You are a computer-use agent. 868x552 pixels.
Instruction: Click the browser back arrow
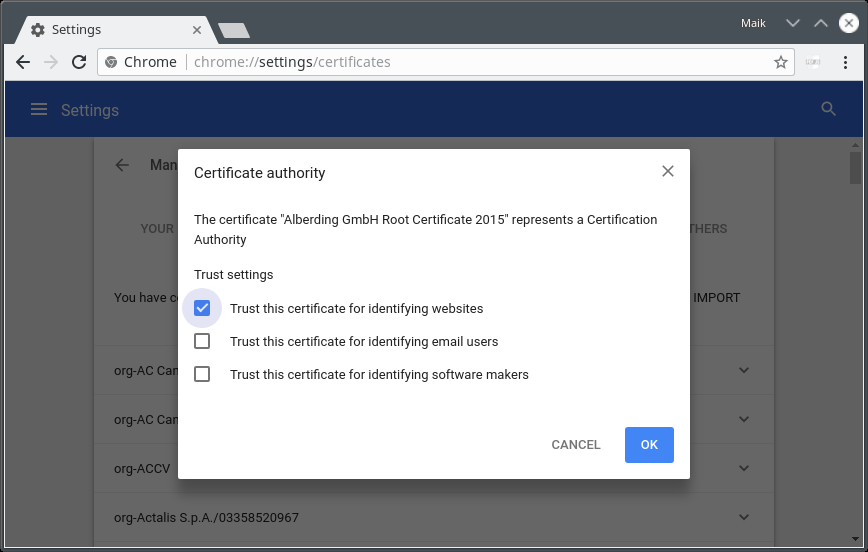[23, 62]
